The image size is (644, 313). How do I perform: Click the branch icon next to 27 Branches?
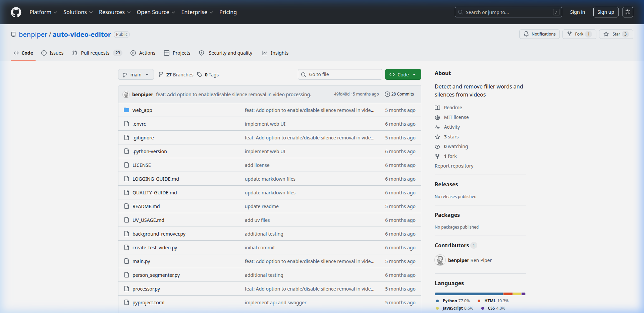pyautogui.click(x=161, y=74)
